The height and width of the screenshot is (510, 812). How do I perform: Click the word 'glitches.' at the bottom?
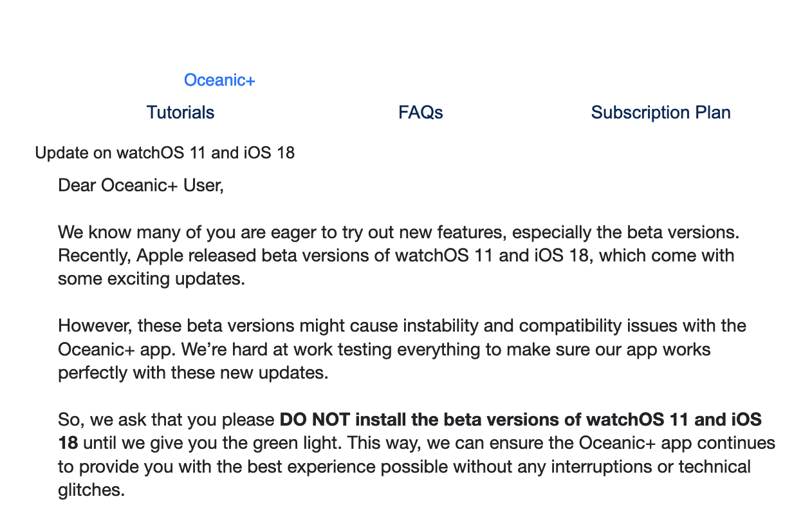(x=91, y=489)
